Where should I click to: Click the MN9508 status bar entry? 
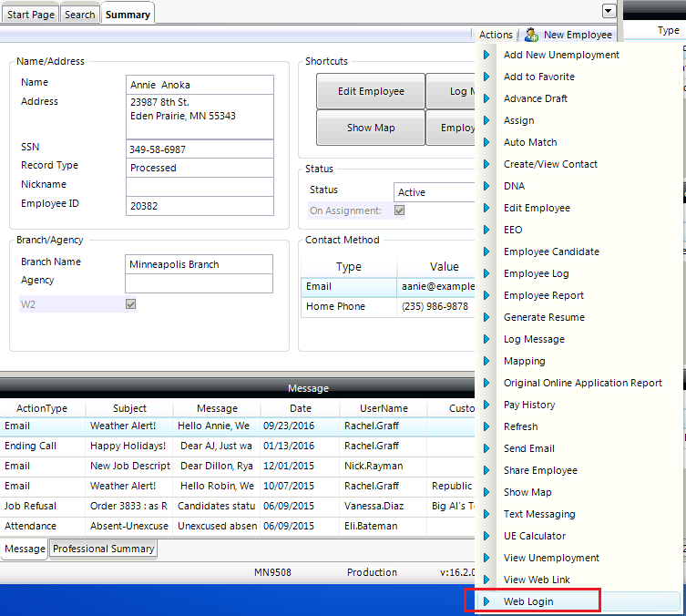click(272, 572)
